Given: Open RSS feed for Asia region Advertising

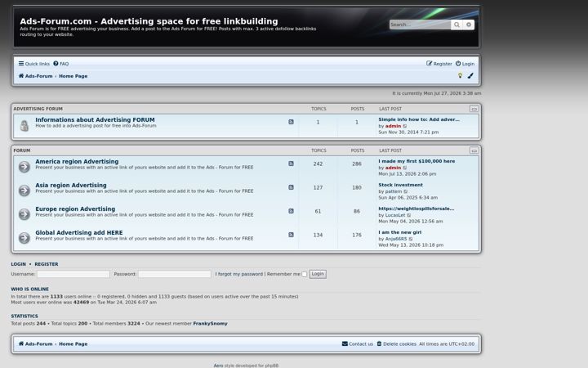Looking at the screenshot, I should coord(291,187).
